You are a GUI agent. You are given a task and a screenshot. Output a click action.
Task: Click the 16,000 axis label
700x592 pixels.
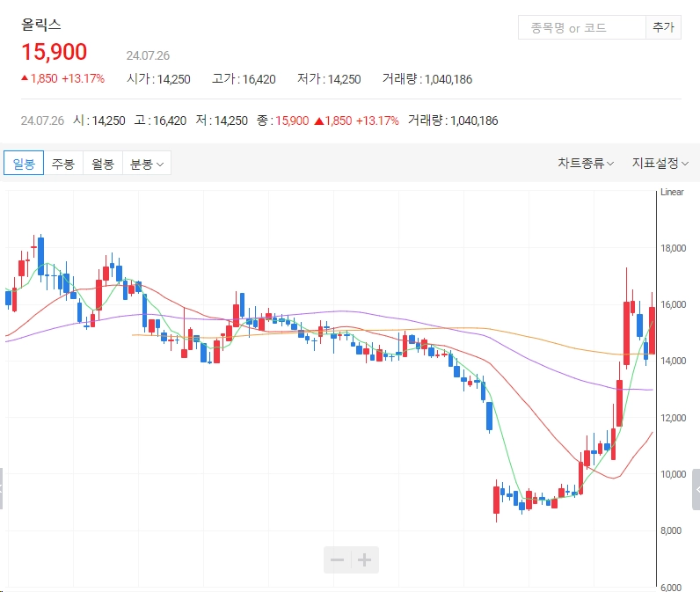tap(674, 304)
